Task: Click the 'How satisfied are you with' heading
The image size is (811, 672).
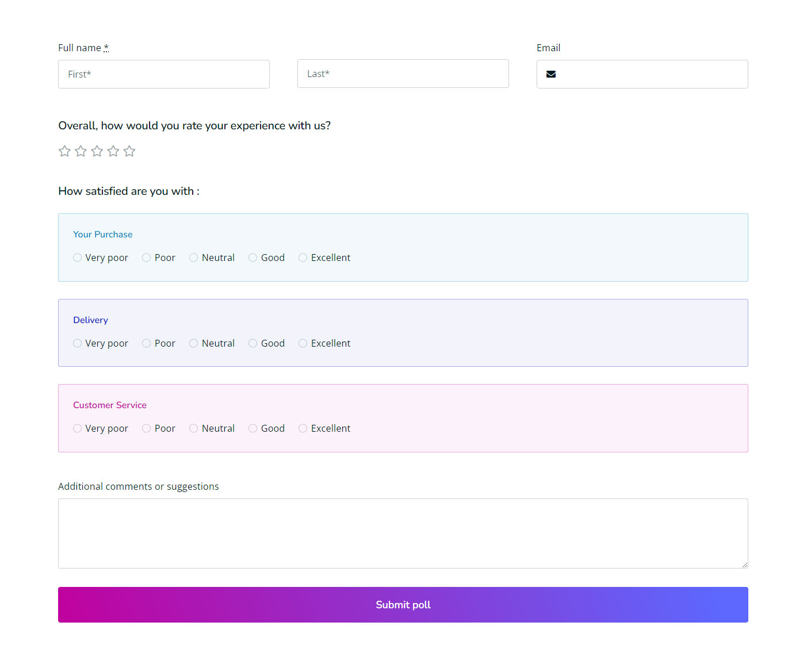Action: [x=129, y=191]
